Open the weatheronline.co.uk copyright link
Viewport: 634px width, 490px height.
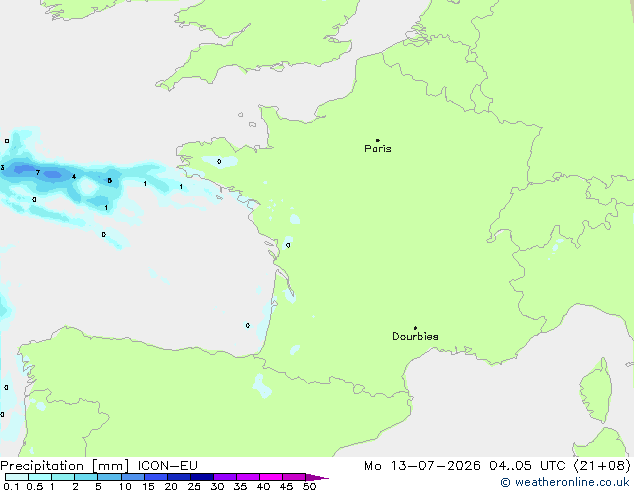click(x=565, y=482)
